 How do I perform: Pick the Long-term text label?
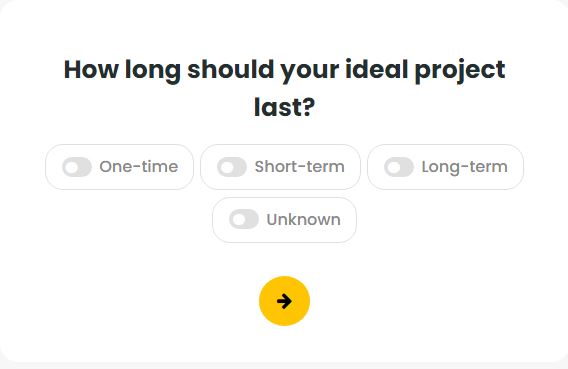(x=464, y=168)
